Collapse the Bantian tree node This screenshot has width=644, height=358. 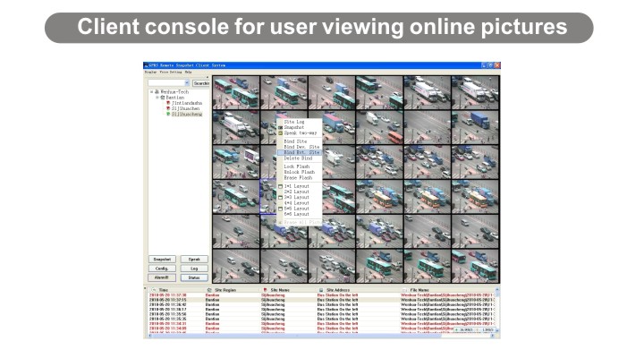[x=157, y=98]
